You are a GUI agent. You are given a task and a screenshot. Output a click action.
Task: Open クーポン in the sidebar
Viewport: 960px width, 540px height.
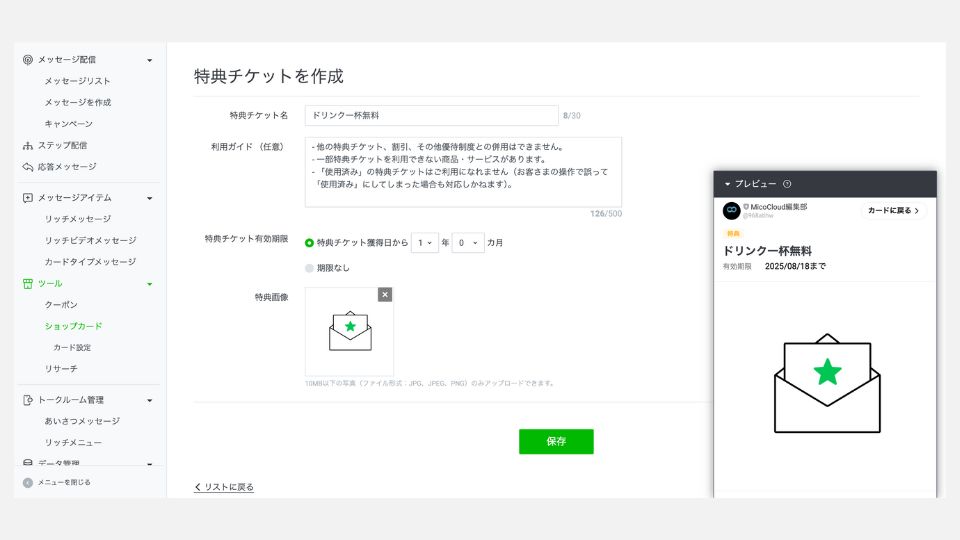[x=61, y=304]
